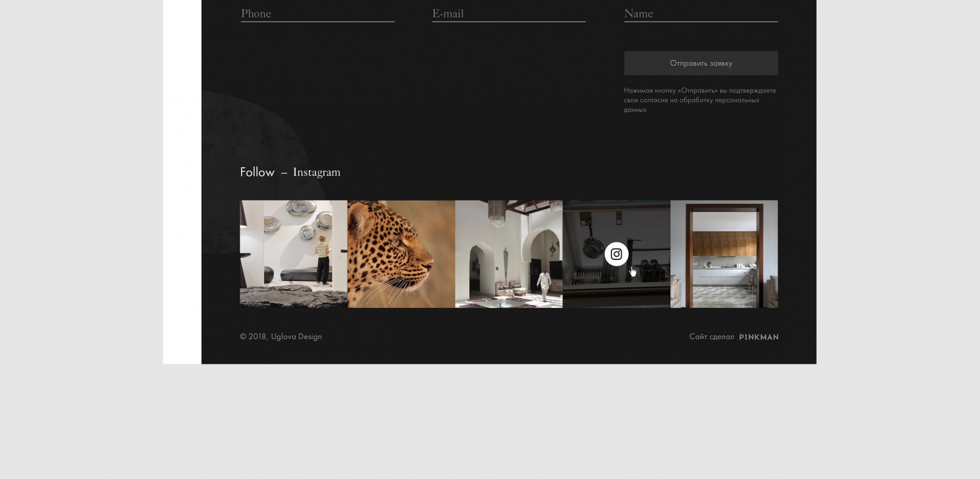The image size is (980, 479).
Task: Click the Follow heading word
Action: (257, 172)
